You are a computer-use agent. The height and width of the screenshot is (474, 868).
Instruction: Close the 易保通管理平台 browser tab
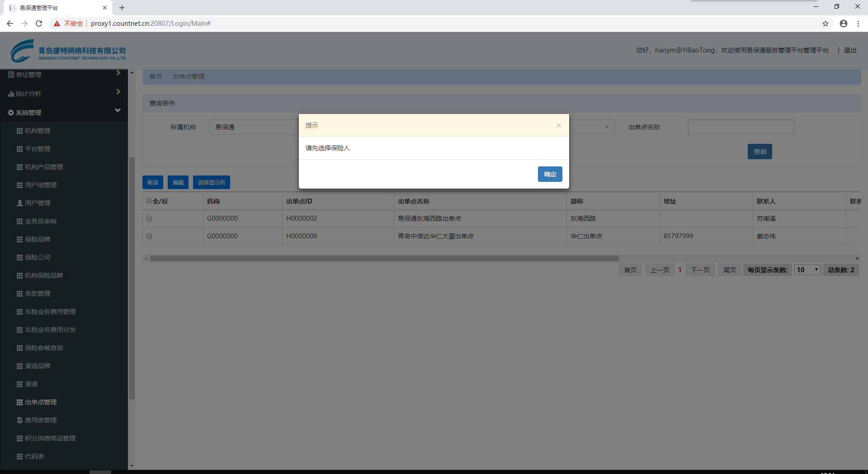105,8
